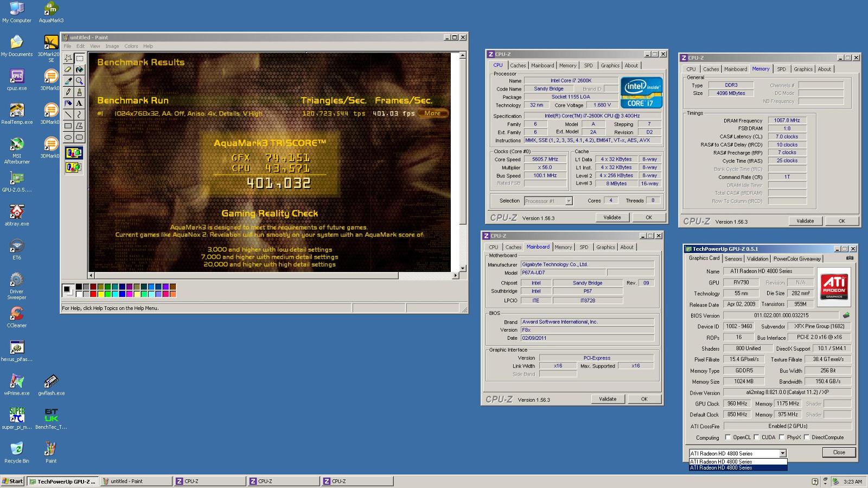Open Graphics tab in the CPU-Z Mainboard window
868x488 pixels.
pos(605,248)
